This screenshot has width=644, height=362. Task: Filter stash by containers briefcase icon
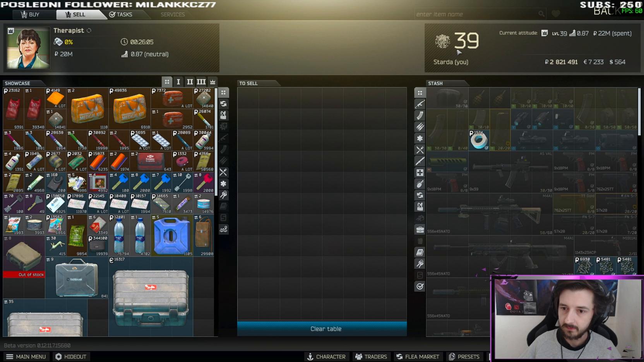pos(420,230)
